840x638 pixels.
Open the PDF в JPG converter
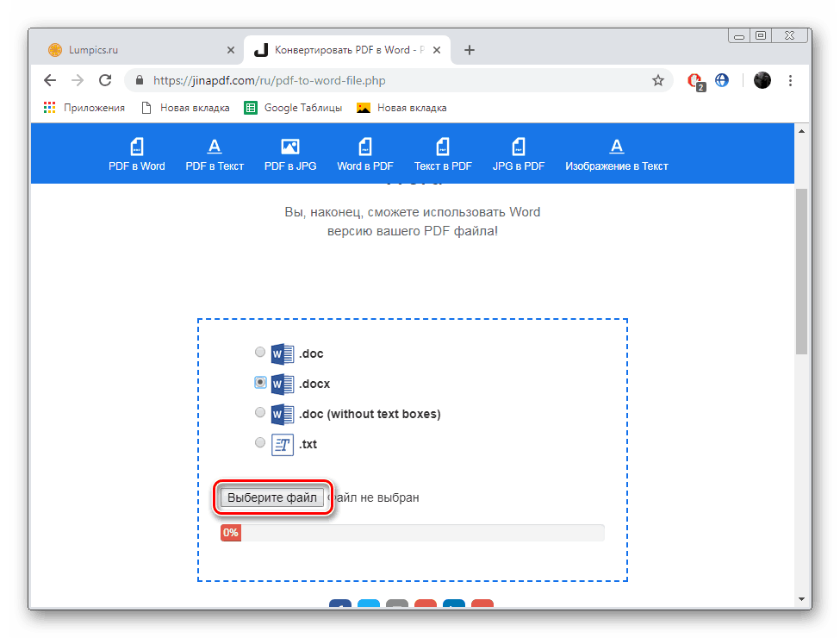[289, 155]
